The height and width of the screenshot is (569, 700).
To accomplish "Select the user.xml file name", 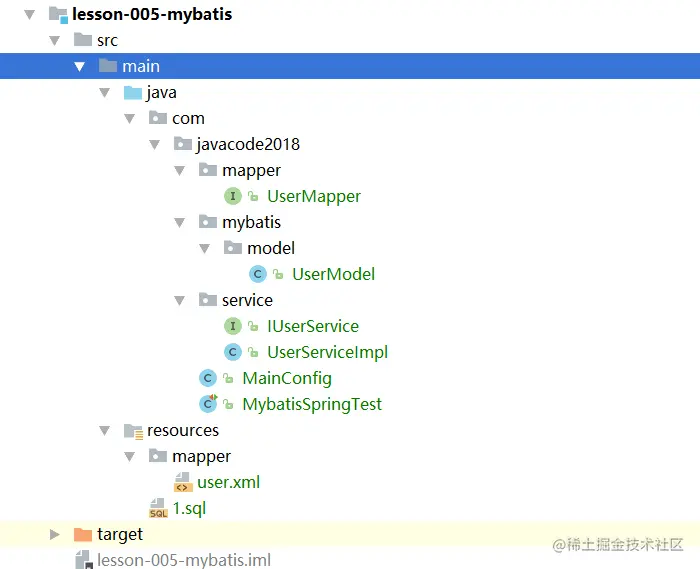I will tap(229, 482).
